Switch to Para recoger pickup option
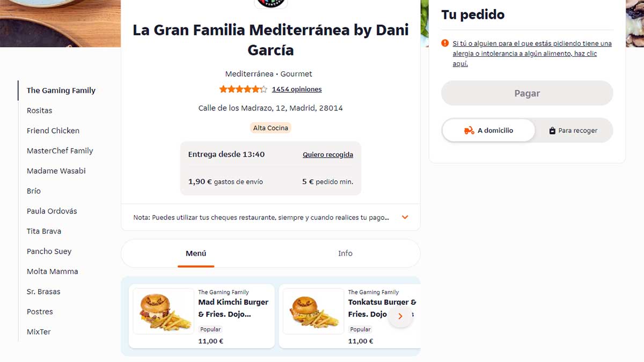The image size is (644, 362). pyautogui.click(x=573, y=130)
